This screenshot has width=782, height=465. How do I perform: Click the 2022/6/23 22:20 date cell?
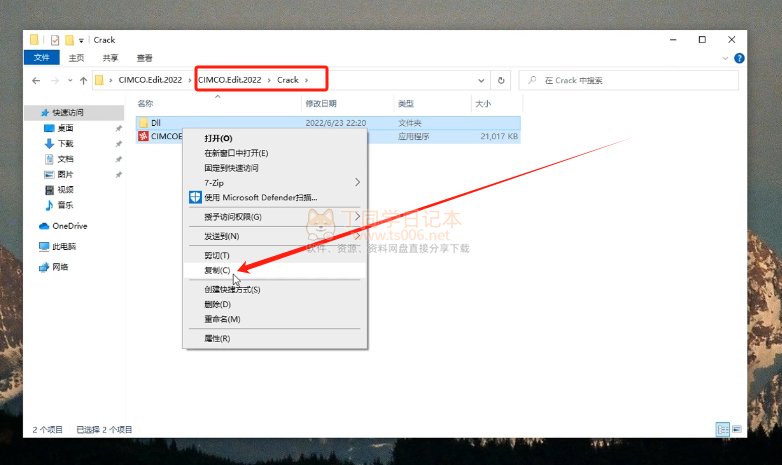point(336,123)
